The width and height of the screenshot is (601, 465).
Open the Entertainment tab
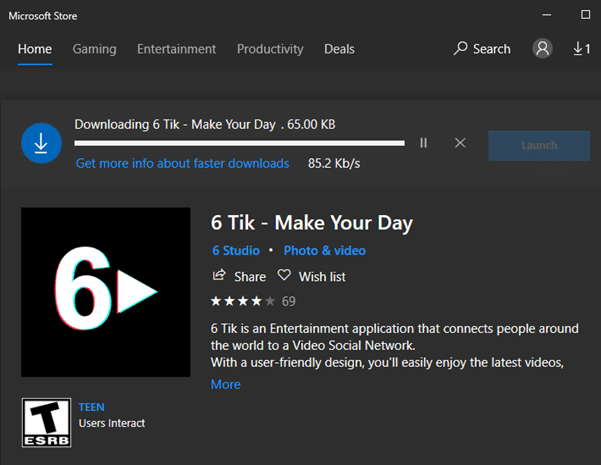point(176,49)
